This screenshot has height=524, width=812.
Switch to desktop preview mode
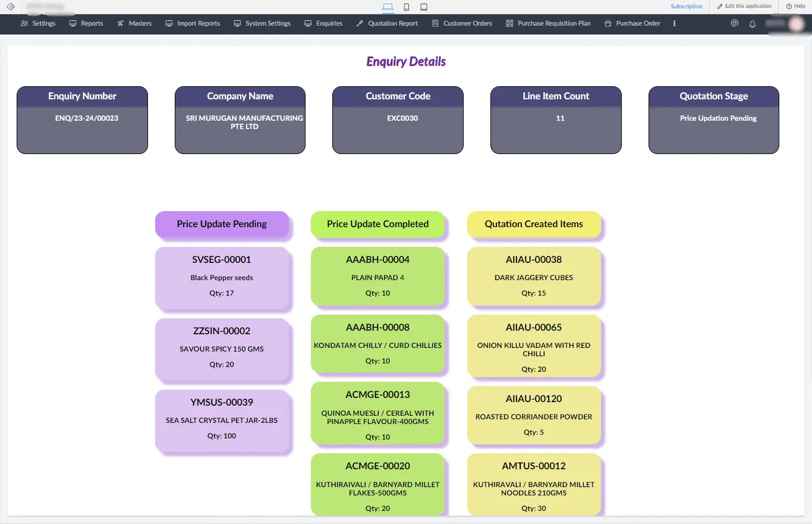pyautogui.click(x=388, y=7)
